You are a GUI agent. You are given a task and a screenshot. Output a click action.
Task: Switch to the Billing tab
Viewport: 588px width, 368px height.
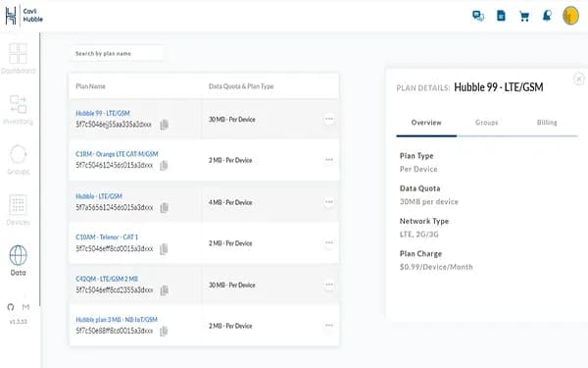point(547,123)
